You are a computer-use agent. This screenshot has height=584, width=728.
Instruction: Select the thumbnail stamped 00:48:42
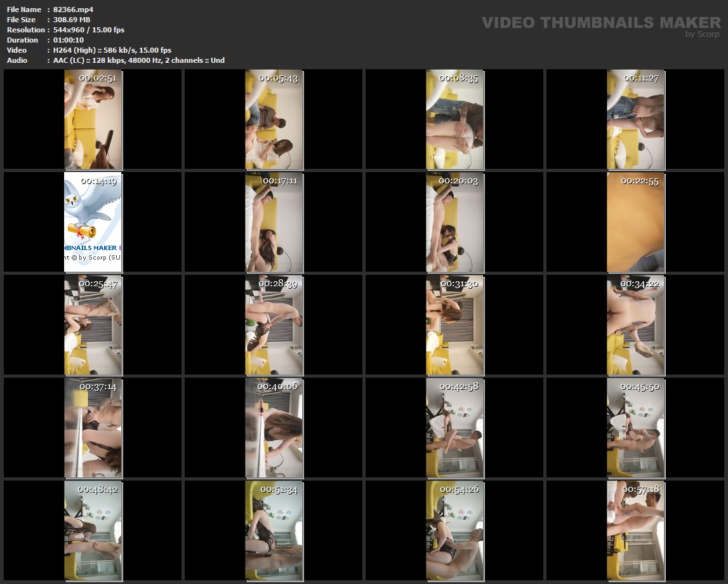(93, 531)
